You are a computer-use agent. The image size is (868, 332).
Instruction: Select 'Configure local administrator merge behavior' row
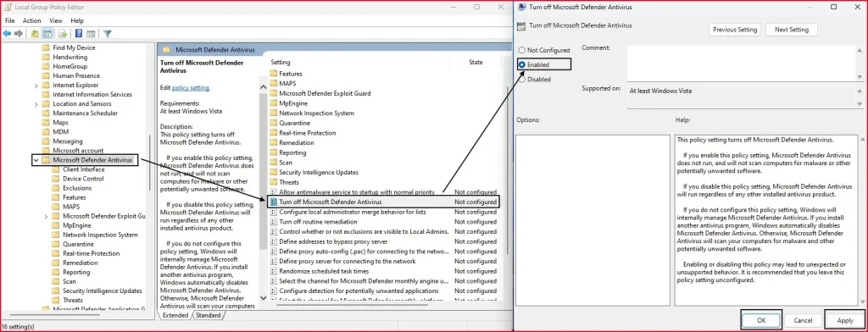coord(383,212)
